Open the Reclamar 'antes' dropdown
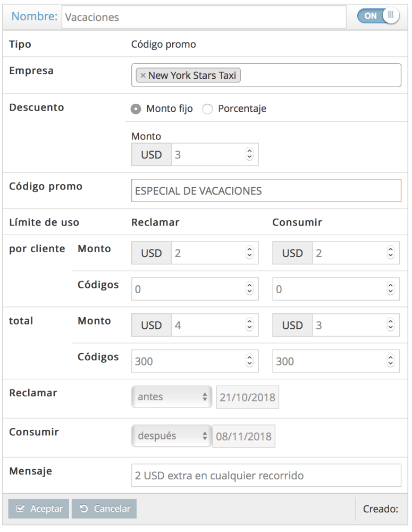This screenshot has height=532, width=412. (172, 397)
